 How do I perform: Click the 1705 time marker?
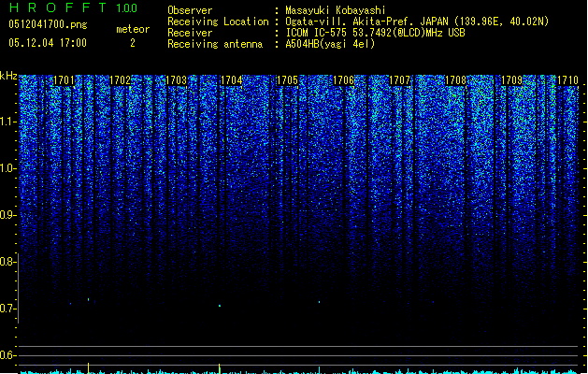tap(287, 80)
